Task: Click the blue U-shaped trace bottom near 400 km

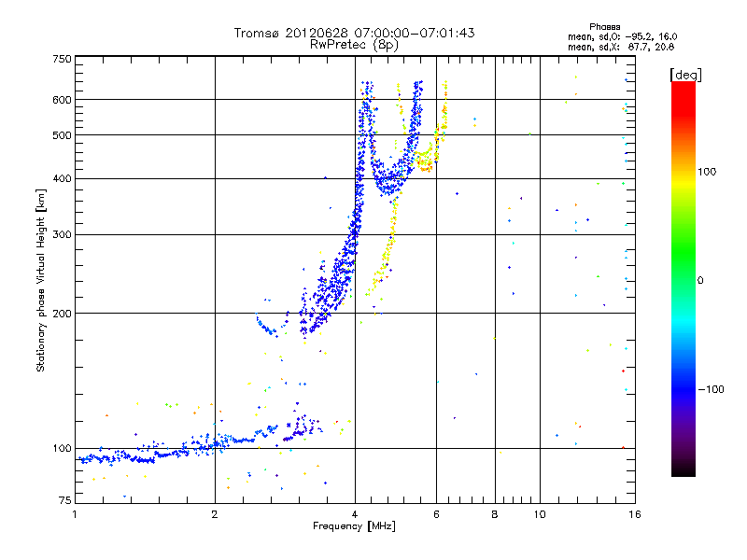Action: tap(388, 183)
